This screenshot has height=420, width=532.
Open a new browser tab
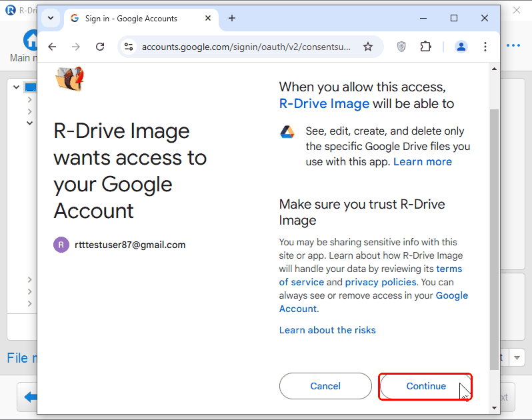pyautogui.click(x=232, y=18)
